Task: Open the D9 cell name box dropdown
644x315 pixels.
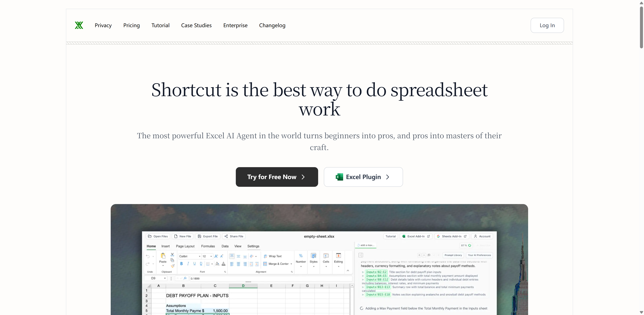Action: click(x=165, y=278)
